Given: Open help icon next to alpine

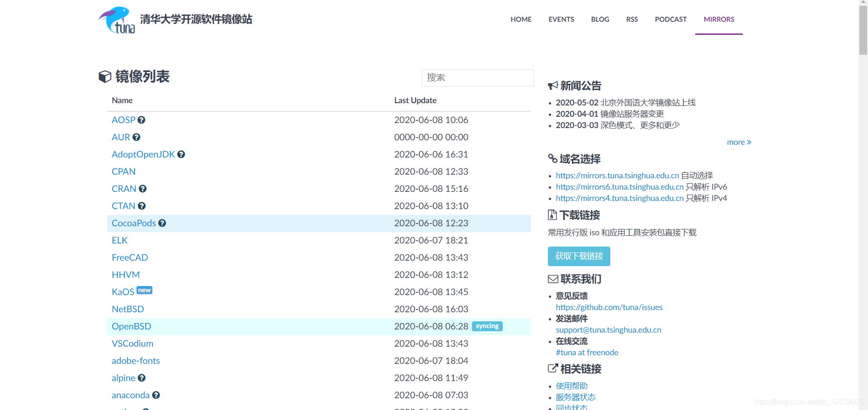Looking at the screenshot, I should (142, 378).
